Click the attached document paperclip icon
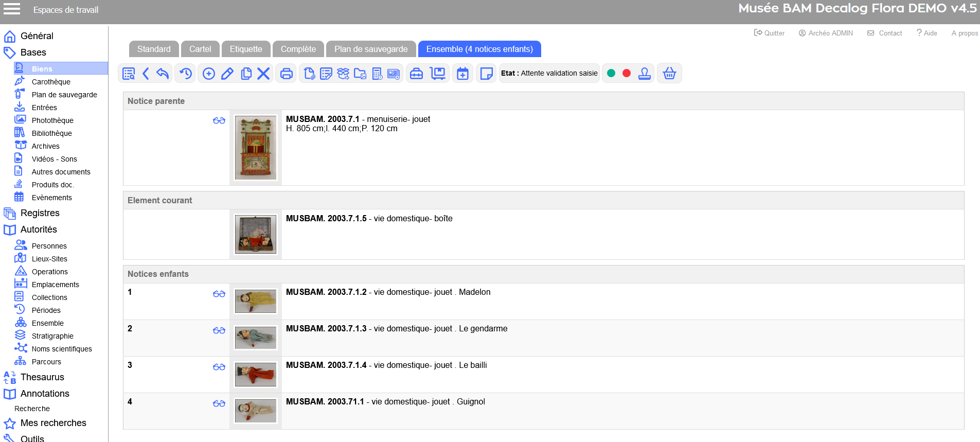Screen dimensions: 980x442 tap(309, 74)
